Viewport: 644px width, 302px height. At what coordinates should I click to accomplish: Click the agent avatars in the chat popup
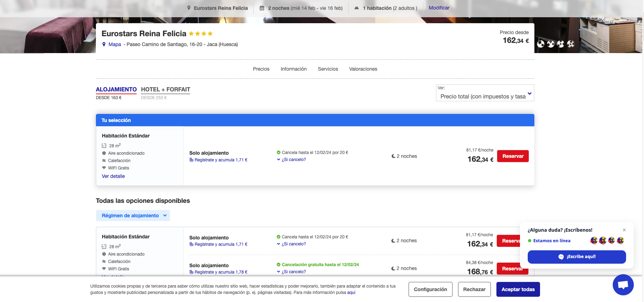[x=607, y=241]
